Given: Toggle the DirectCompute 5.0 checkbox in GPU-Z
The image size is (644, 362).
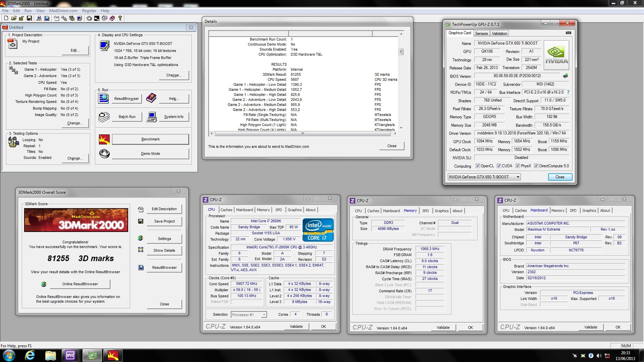Looking at the screenshot, I should (536, 166).
